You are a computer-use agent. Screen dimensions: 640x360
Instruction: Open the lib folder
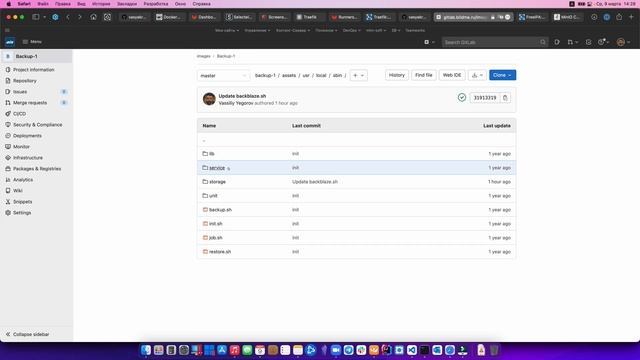212,154
